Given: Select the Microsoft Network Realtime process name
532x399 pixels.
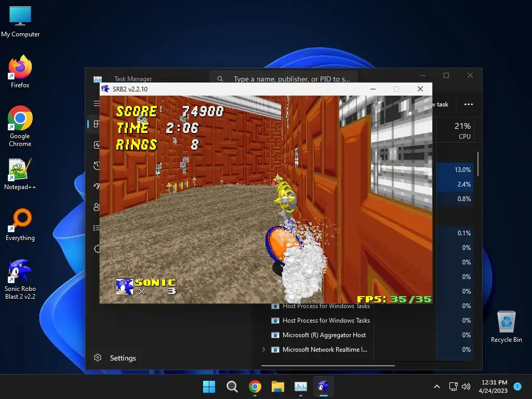Looking at the screenshot, I should pos(325,350).
